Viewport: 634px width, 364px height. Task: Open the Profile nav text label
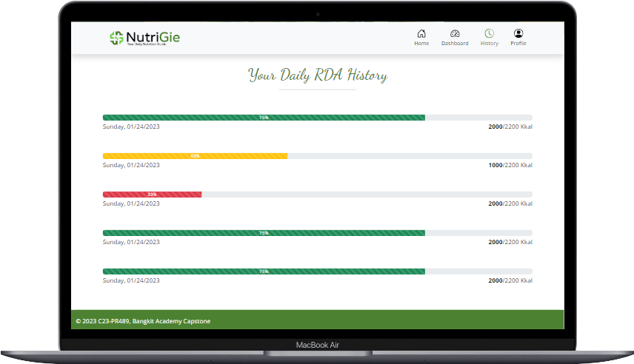pos(518,43)
